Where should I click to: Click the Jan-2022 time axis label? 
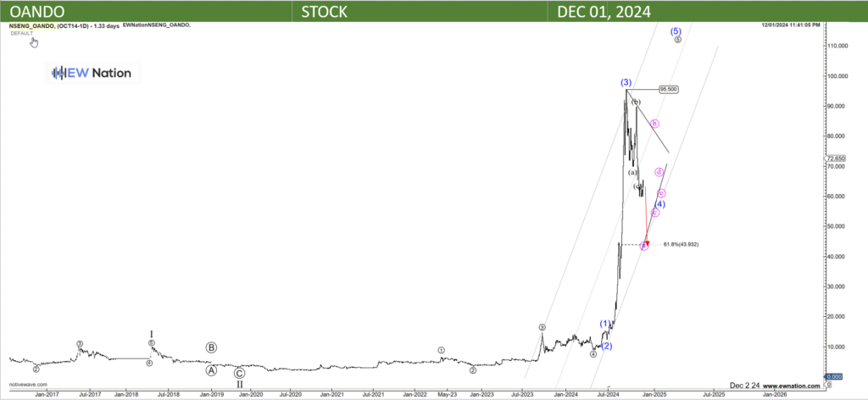(415, 394)
